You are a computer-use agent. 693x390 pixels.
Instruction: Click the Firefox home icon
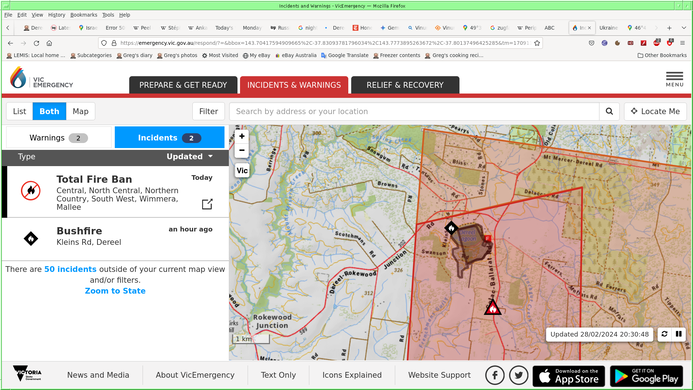tap(49, 43)
